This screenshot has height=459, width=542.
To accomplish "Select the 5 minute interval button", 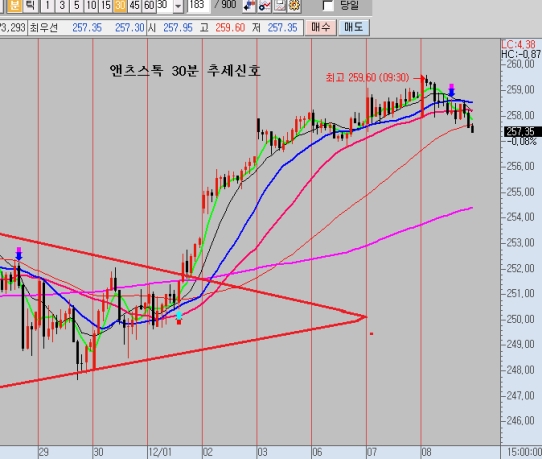I will [x=77, y=5].
